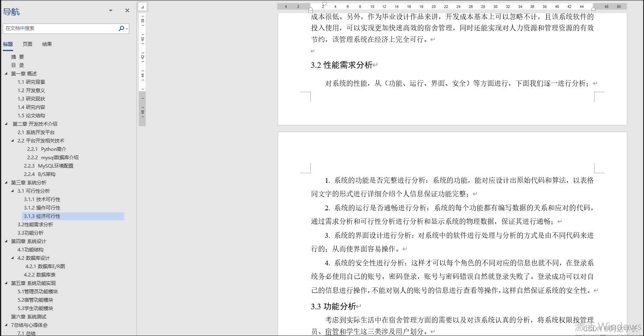Collapse the 2.2 平台开发相关技术 heading
Viewport: 644px width, 336px height.
click(x=12, y=140)
